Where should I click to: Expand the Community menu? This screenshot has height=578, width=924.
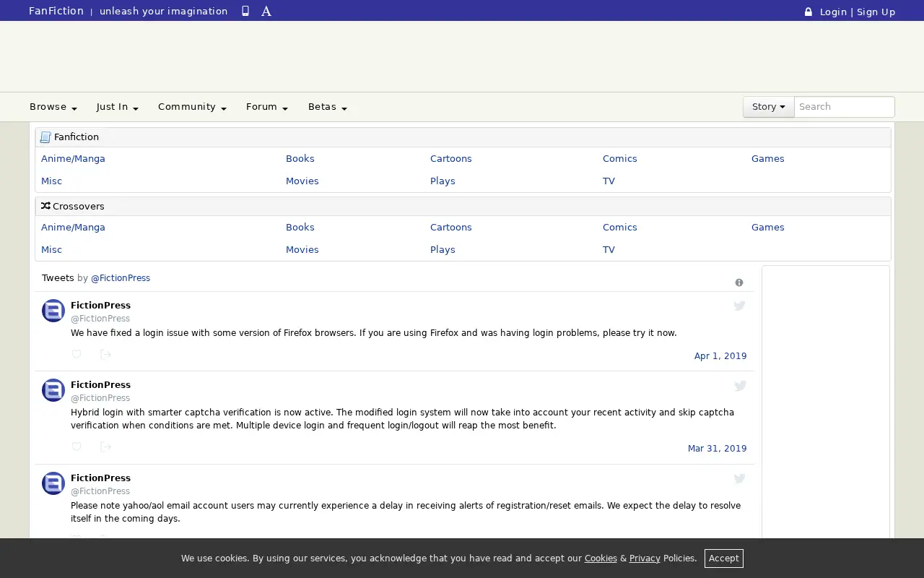[x=192, y=107]
